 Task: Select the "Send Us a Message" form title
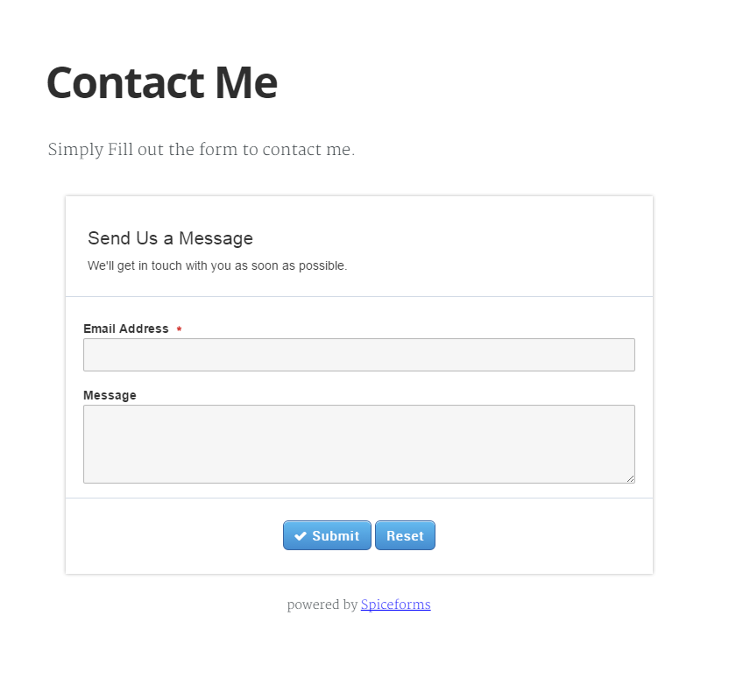170,238
